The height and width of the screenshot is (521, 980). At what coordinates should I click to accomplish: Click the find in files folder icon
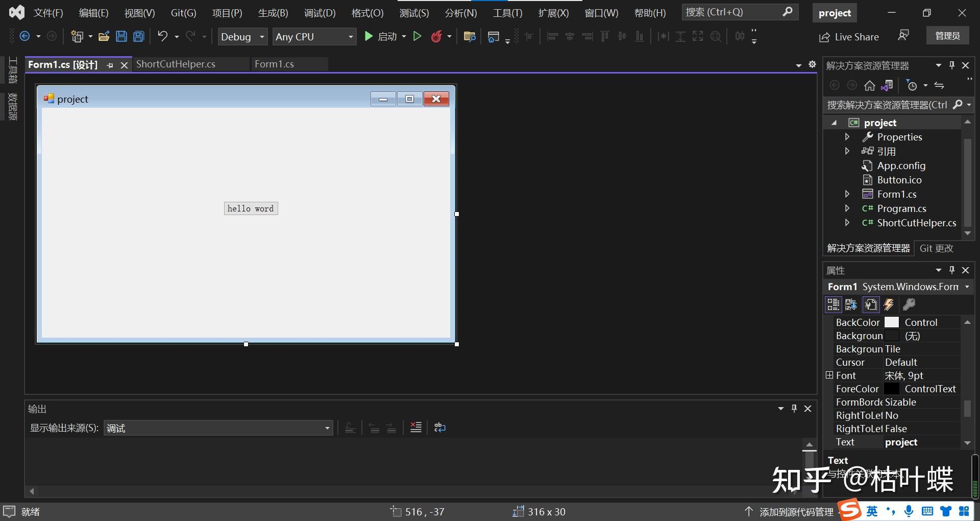click(470, 36)
